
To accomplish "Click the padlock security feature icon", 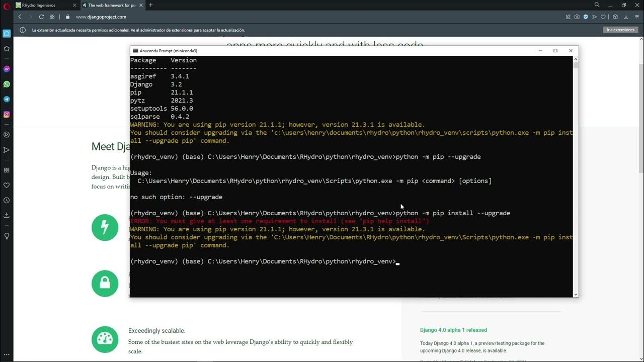I will tap(105, 284).
